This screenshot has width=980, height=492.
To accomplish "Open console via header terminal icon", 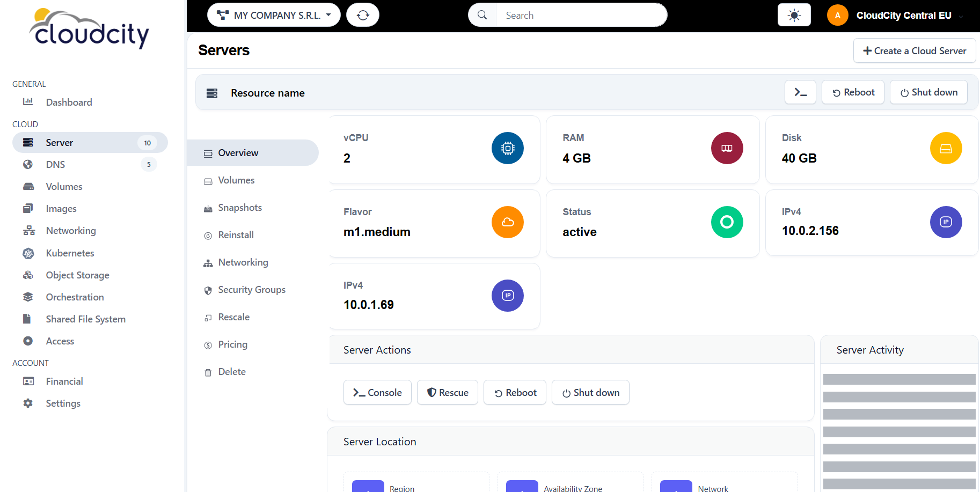I will click(800, 92).
